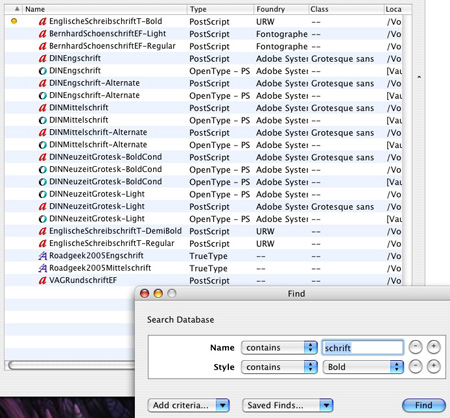The width and height of the screenshot is (450, 418).
Task: Click Fontographe foundry in BernhardSchoenschriftEF-Light row
Action: click(x=282, y=34)
